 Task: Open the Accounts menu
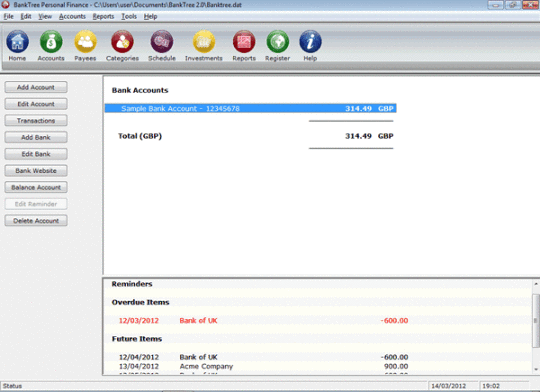pyautogui.click(x=72, y=16)
